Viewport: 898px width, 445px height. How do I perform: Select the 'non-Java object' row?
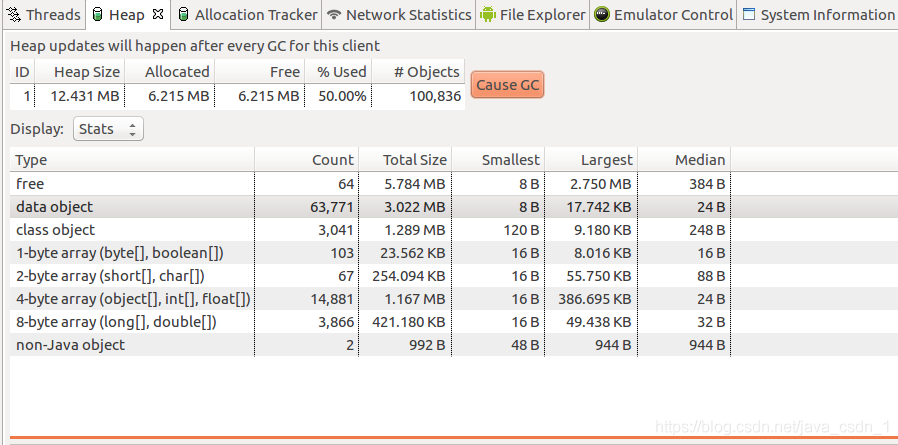(454, 345)
